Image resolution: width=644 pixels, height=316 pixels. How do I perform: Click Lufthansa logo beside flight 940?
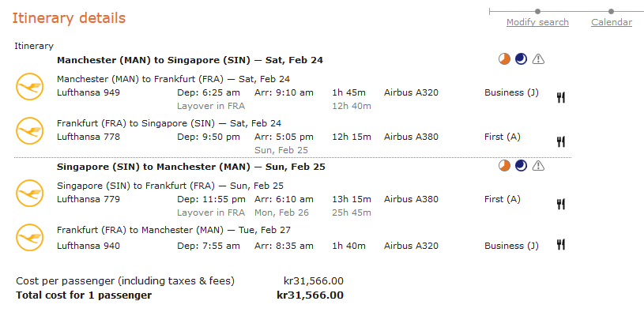pyautogui.click(x=30, y=237)
